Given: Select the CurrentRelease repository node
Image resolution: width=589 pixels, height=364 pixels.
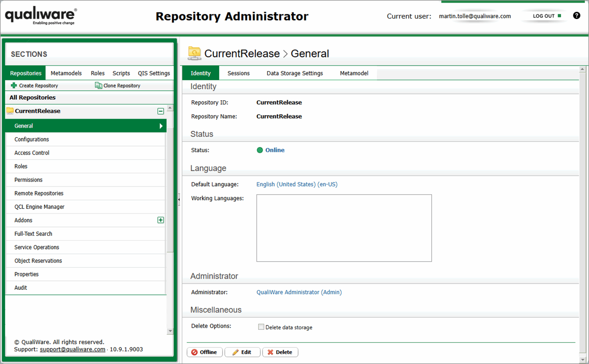Looking at the screenshot, I should (86, 111).
